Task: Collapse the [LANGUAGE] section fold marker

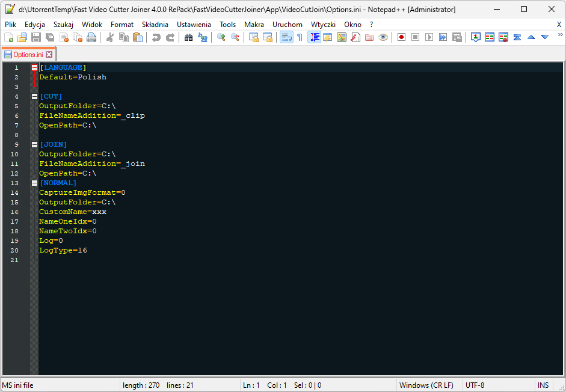Action: tap(34, 67)
